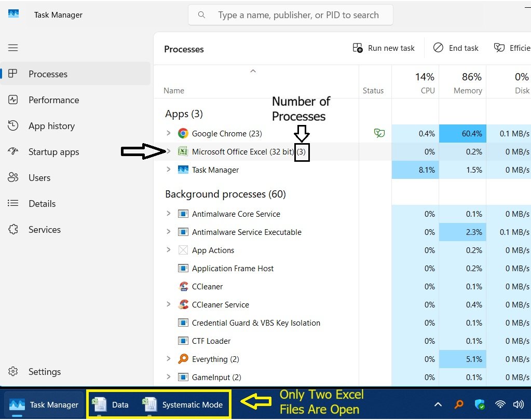Click Task Manager's 8.1% CPU cell

click(x=416, y=170)
